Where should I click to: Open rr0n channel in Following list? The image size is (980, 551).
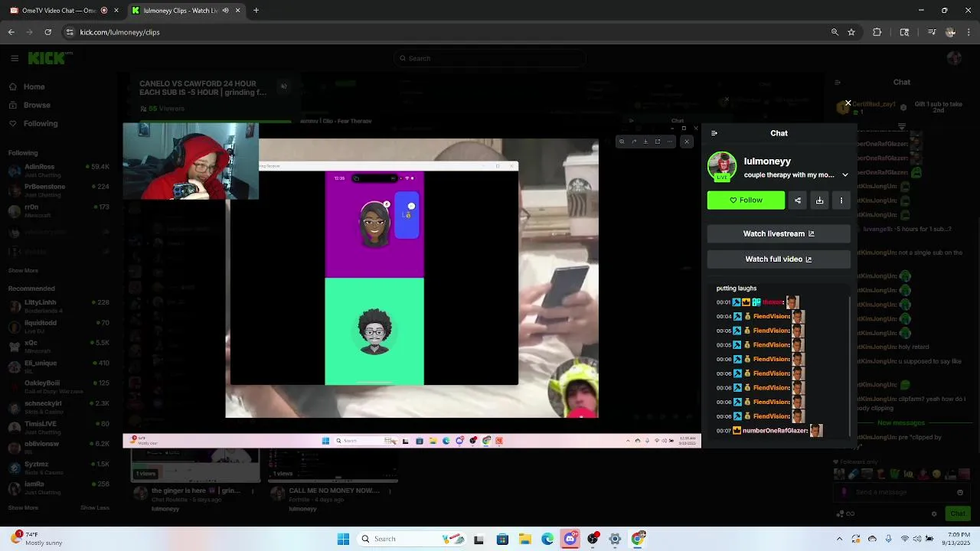tap(58, 210)
